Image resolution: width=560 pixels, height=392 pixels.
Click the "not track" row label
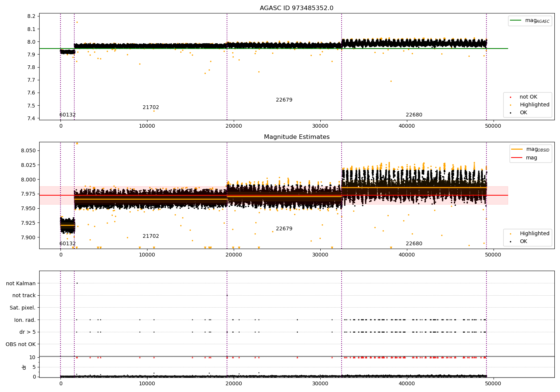click(x=24, y=296)
